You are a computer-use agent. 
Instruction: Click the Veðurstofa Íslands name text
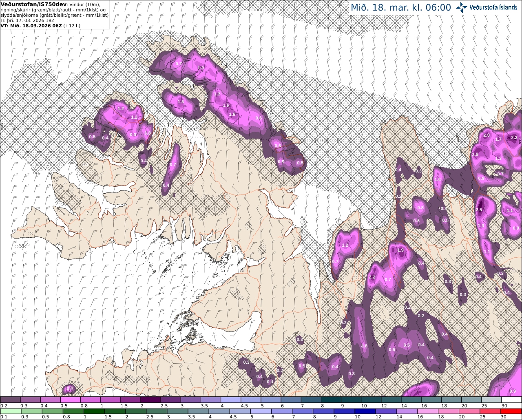click(x=493, y=7)
